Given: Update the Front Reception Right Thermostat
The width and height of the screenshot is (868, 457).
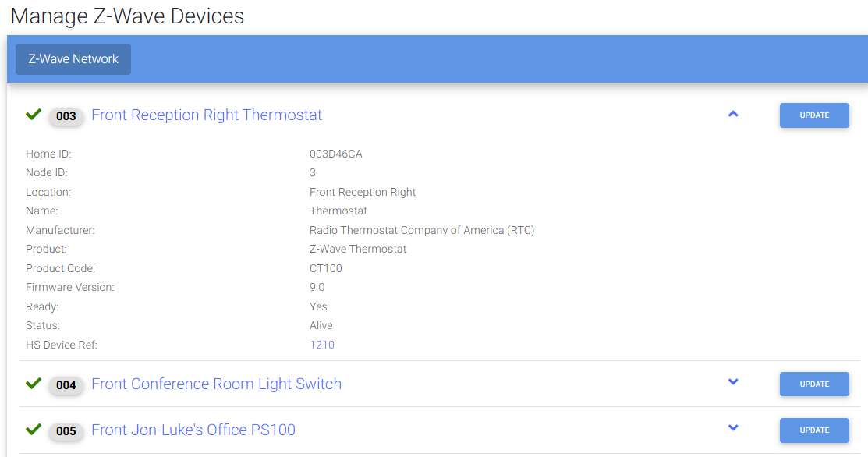Looking at the screenshot, I should click(814, 115).
